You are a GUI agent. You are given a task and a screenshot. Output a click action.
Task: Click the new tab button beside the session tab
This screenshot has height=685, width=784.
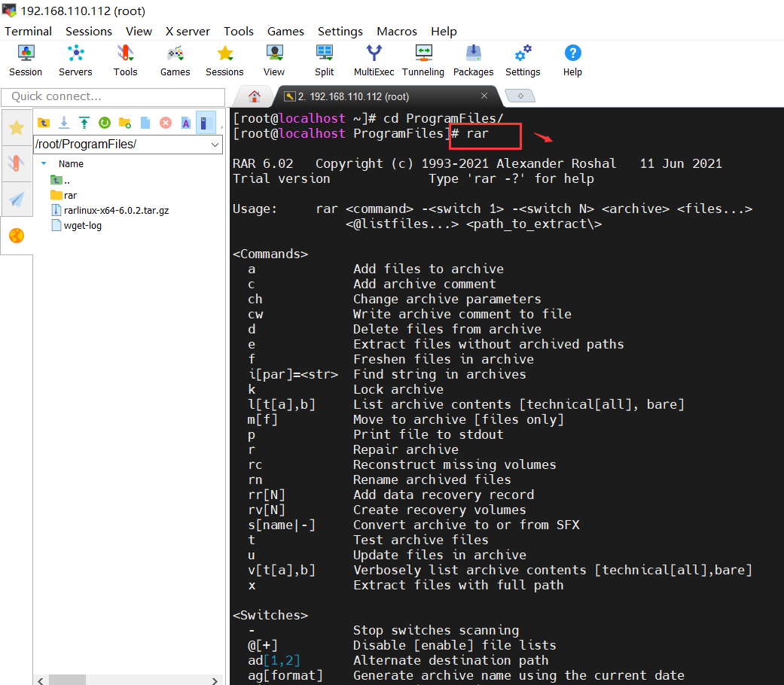(520, 96)
